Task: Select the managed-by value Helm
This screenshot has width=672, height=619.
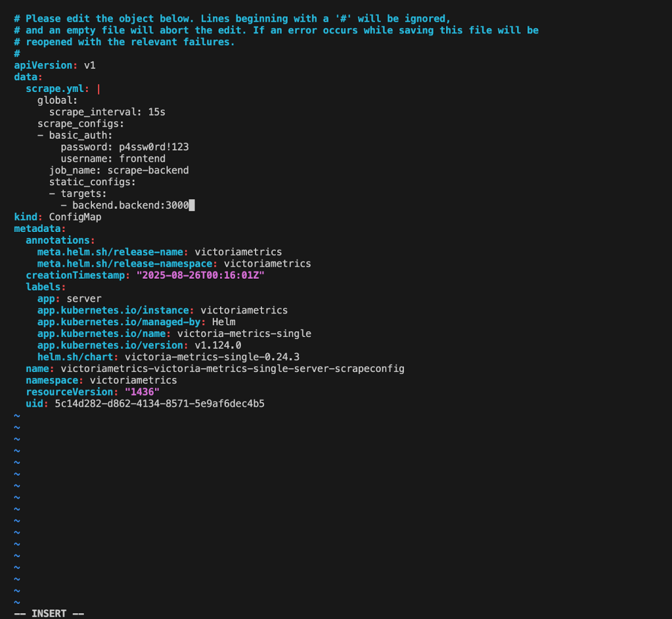Action: [223, 321]
